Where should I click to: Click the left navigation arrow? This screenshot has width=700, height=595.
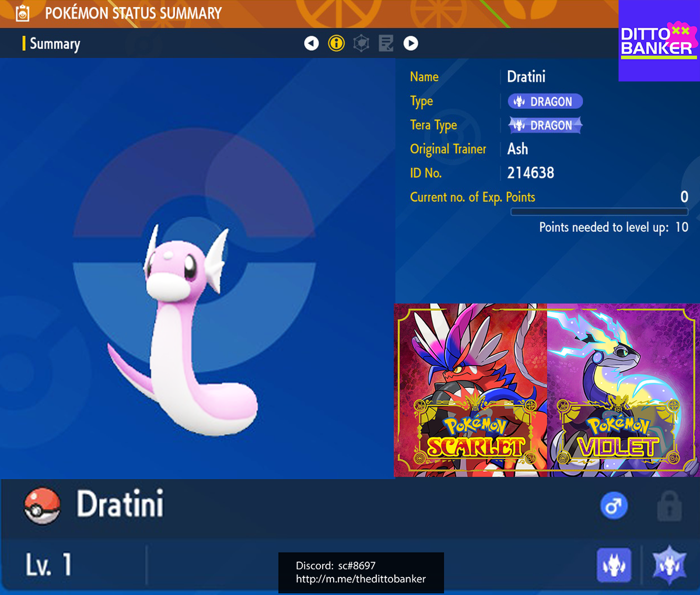(311, 43)
